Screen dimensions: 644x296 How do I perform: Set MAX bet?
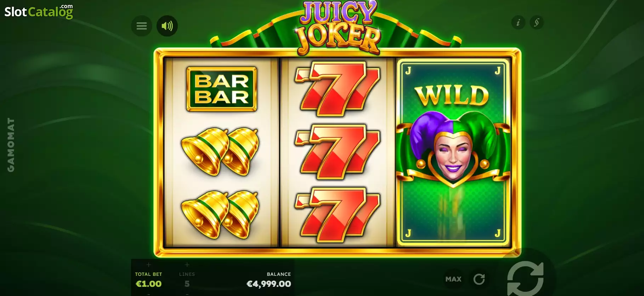[x=454, y=279]
